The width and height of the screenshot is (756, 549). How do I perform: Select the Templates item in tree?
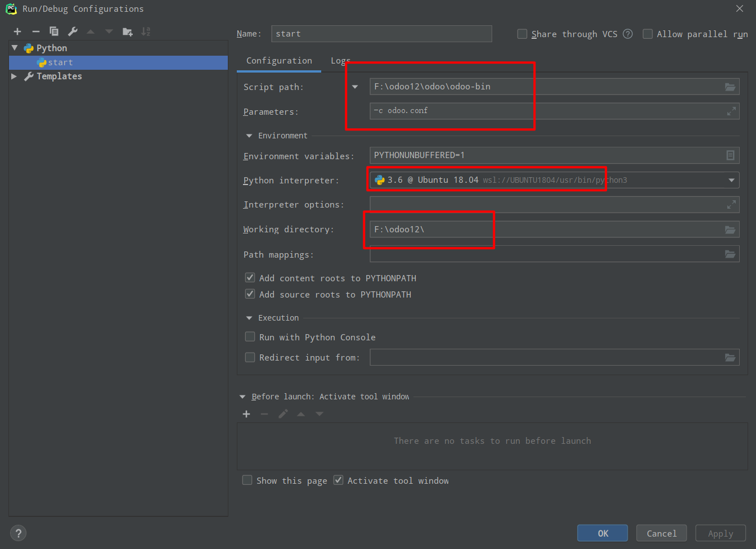pyautogui.click(x=59, y=76)
